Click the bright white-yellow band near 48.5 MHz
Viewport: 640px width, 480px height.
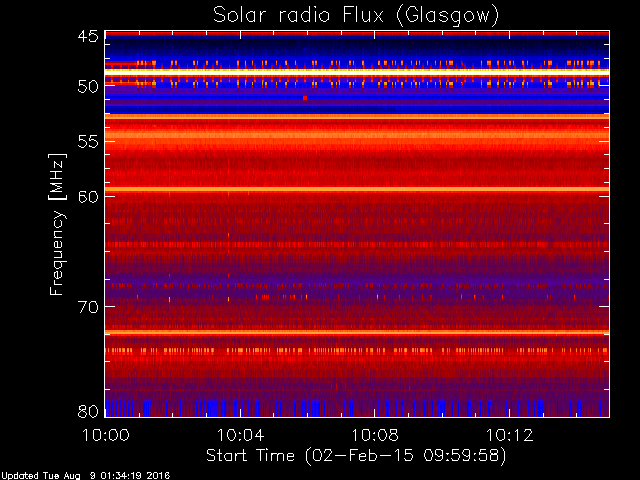[357, 71]
